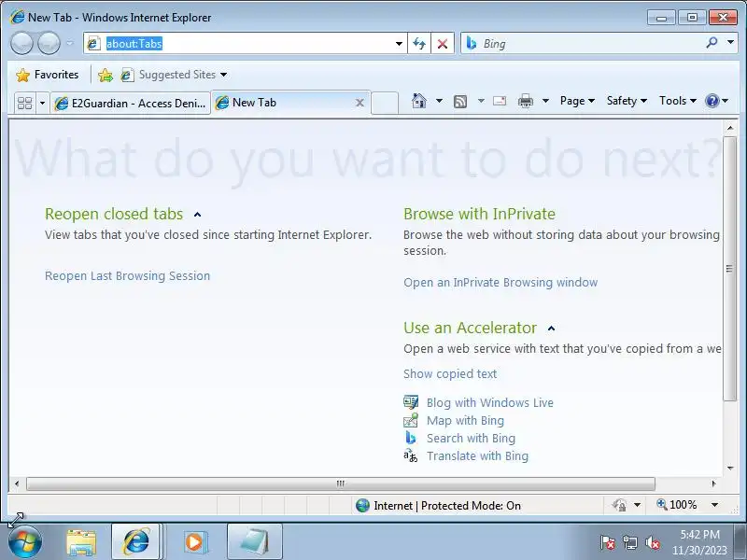Click the scroll left arrow

(17, 483)
